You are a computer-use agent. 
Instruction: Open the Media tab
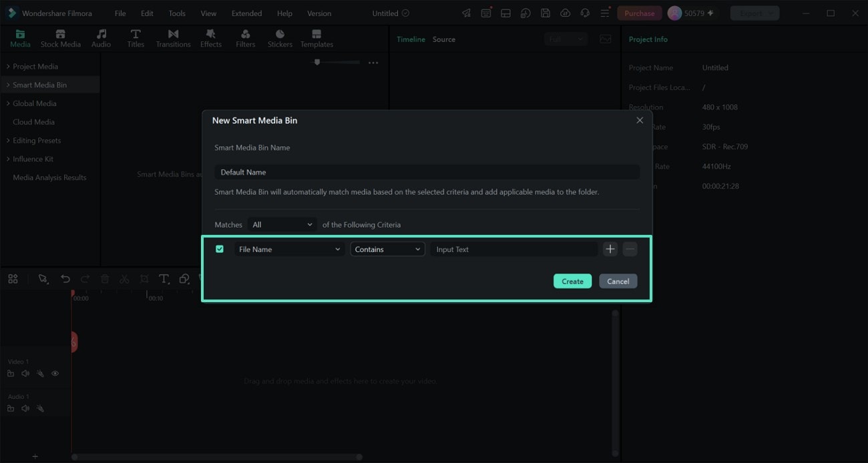pyautogui.click(x=20, y=39)
